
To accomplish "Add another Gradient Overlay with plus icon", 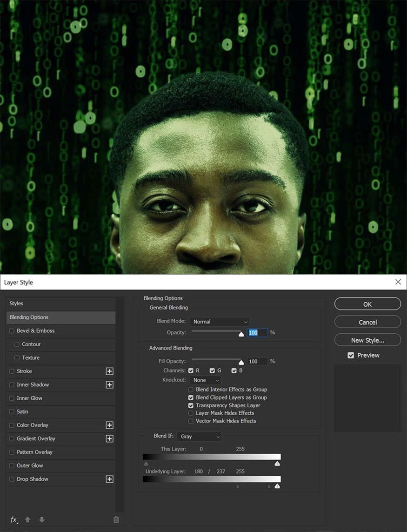I will [x=110, y=439].
